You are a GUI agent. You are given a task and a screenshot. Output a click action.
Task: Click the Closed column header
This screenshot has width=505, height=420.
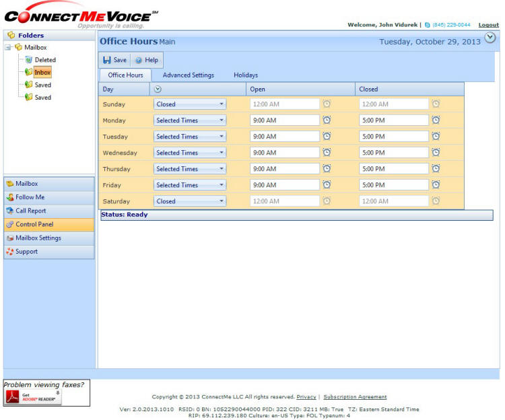pos(409,89)
